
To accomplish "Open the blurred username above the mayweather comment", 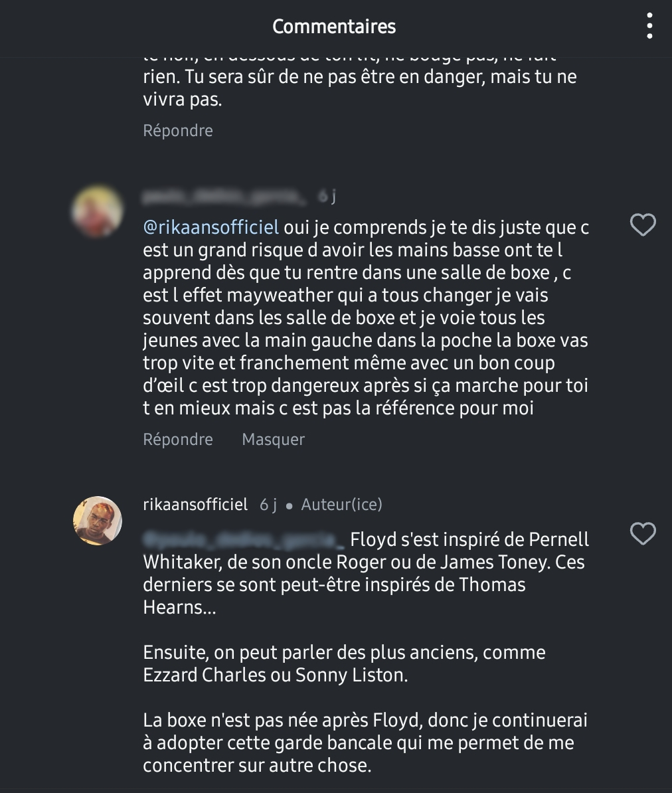I will [224, 196].
